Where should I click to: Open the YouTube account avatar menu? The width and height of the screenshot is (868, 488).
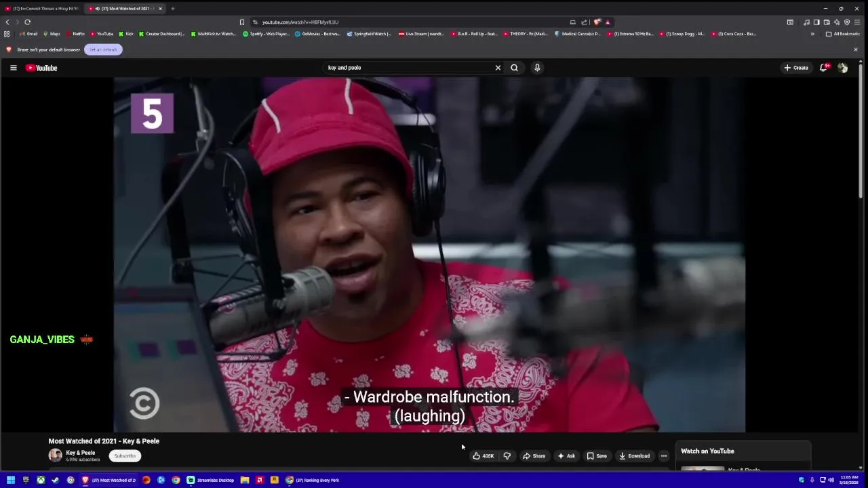tap(843, 68)
